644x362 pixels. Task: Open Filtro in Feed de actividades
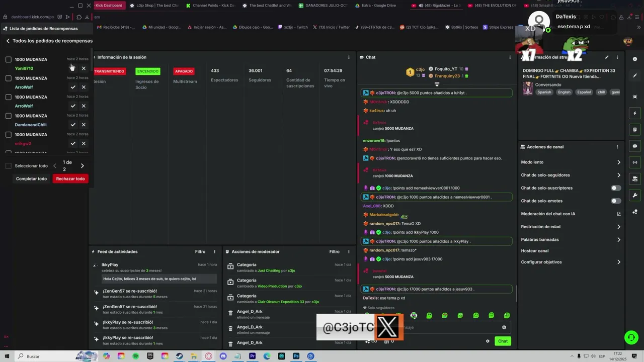click(x=200, y=252)
